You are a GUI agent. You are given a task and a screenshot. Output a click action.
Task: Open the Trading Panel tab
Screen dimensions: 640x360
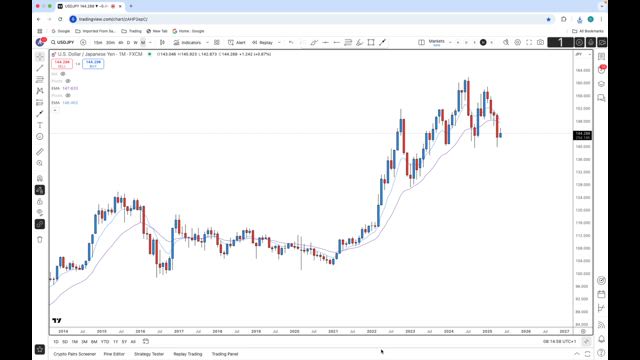(x=225, y=354)
